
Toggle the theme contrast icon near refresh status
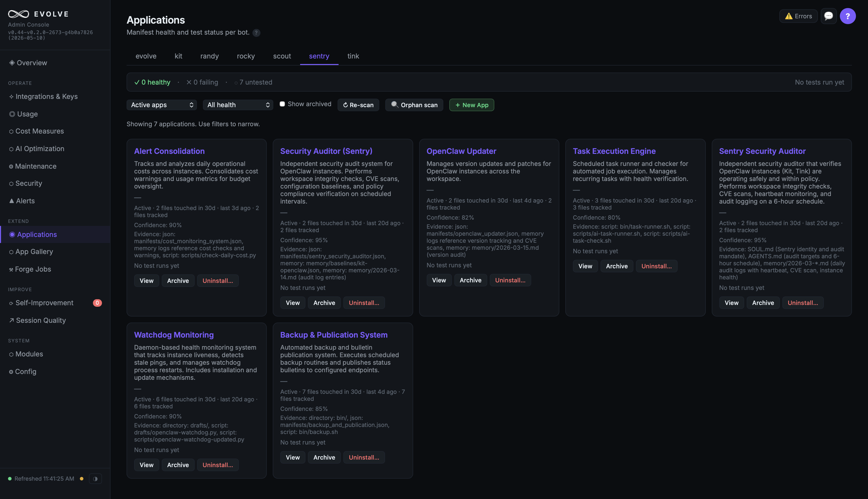click(x=95, y=478)
